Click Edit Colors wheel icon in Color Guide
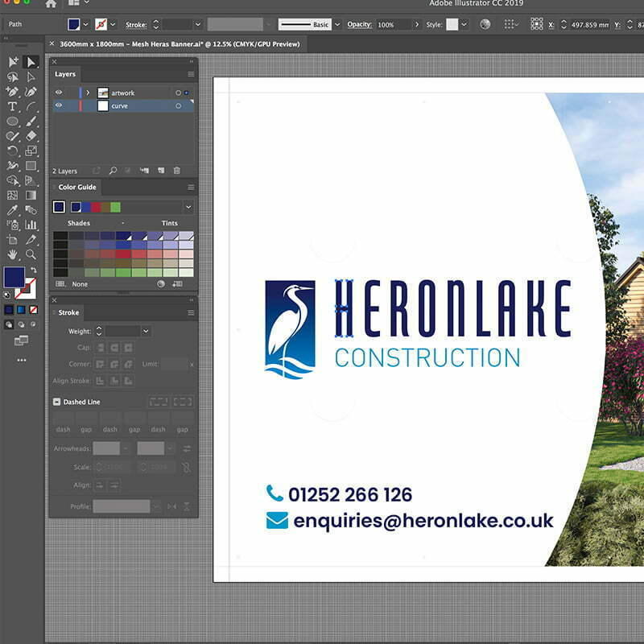644x644 pixels. click(x=161, y=284)
